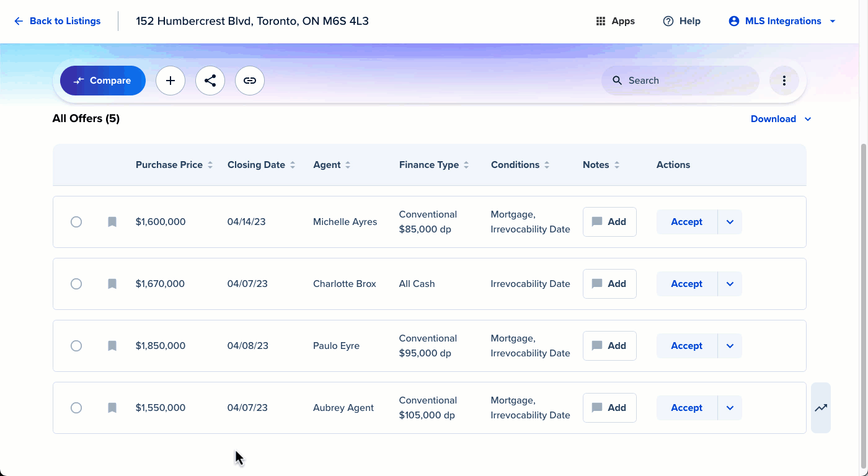
Task: Expand Accept options for Charlotte Brox offer
Action: (730, 284)
